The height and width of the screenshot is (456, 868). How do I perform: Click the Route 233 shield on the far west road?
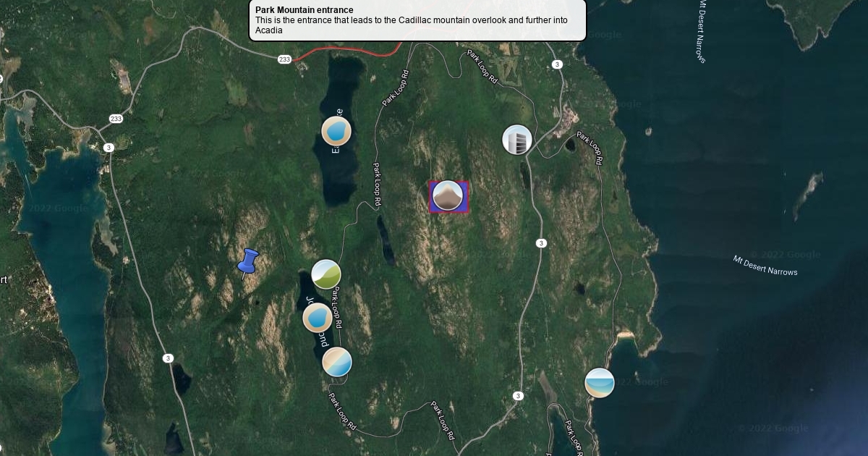tap(116, 119)
